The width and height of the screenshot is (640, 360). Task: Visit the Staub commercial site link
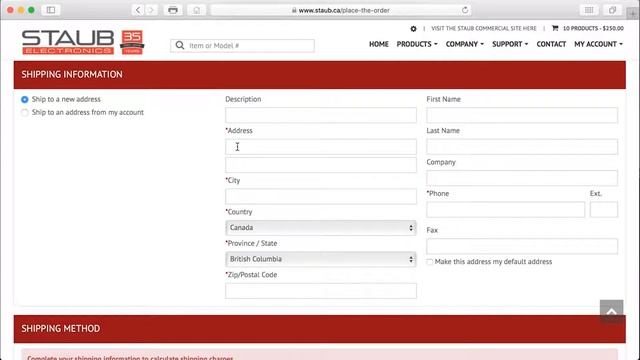[x=484, y=29]
